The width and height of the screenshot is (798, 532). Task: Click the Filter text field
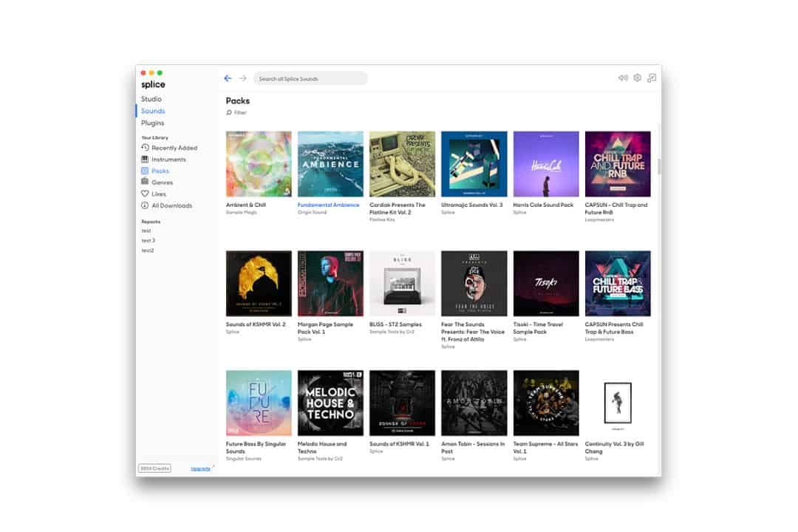click(240, 113)
